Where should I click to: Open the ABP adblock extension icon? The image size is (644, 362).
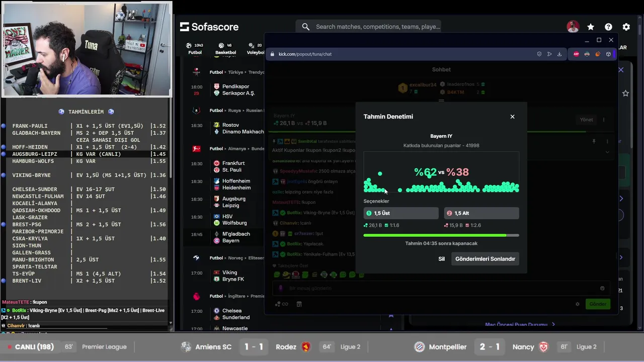576,54
